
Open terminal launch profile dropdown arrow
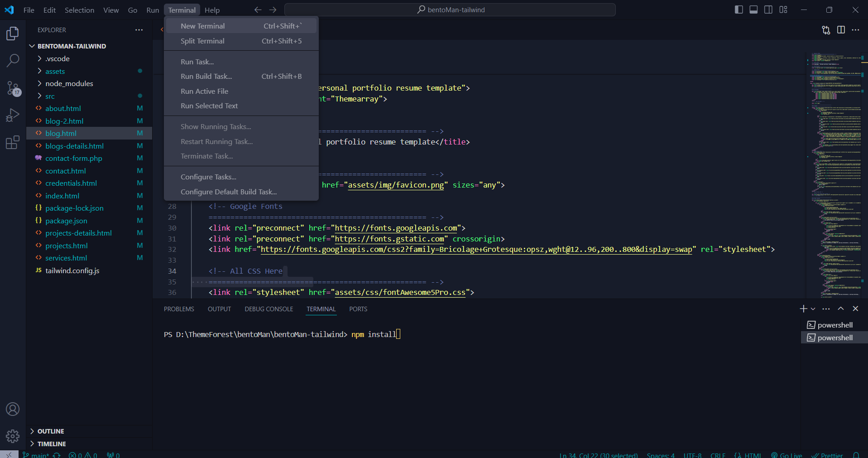coord(813,309)
